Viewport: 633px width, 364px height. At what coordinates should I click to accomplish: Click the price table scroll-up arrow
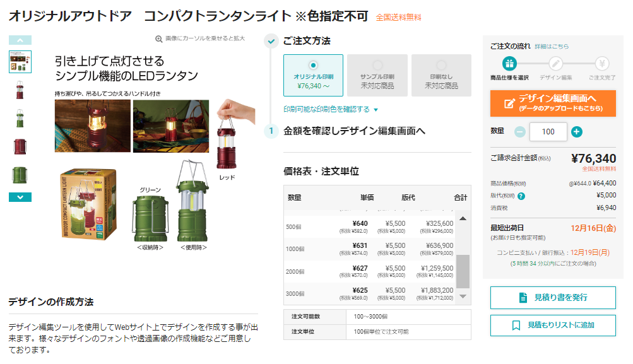click(x=463, y=218)
